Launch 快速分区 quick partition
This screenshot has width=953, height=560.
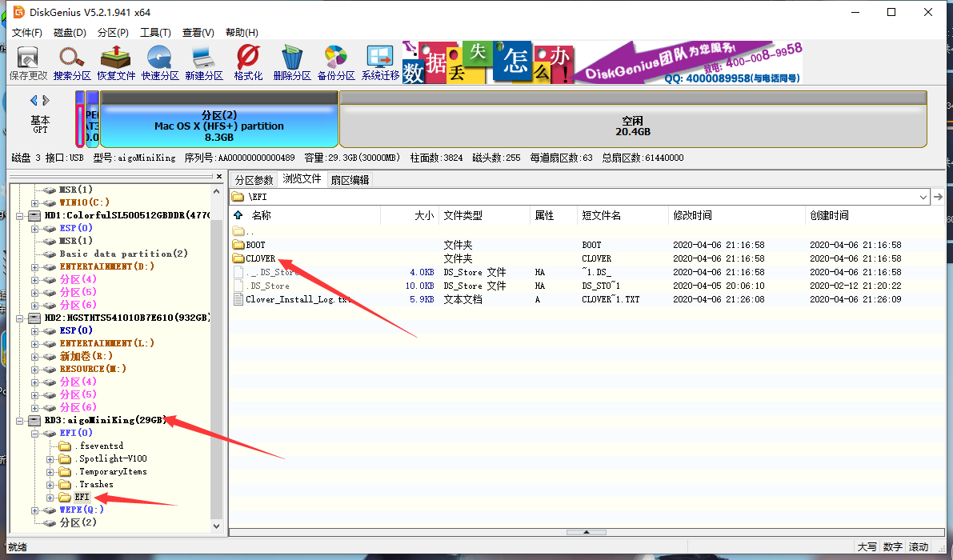[160, 63]
